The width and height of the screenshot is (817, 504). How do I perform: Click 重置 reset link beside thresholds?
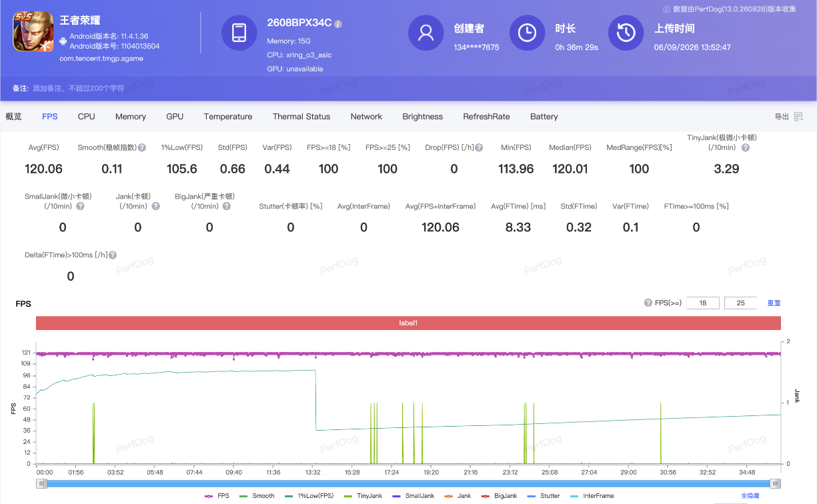click(x=774, y=303)
